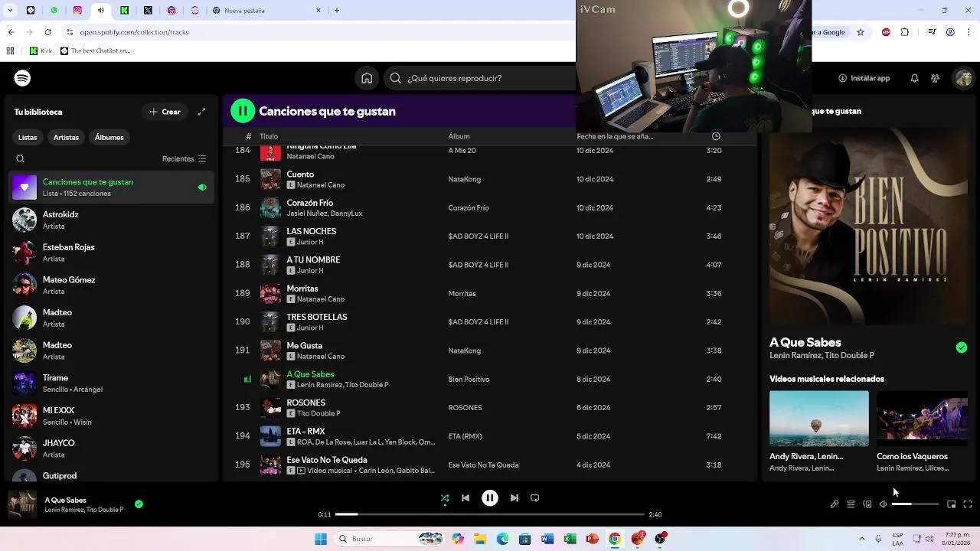Click the library search magnifier icon

coord(21,159)
